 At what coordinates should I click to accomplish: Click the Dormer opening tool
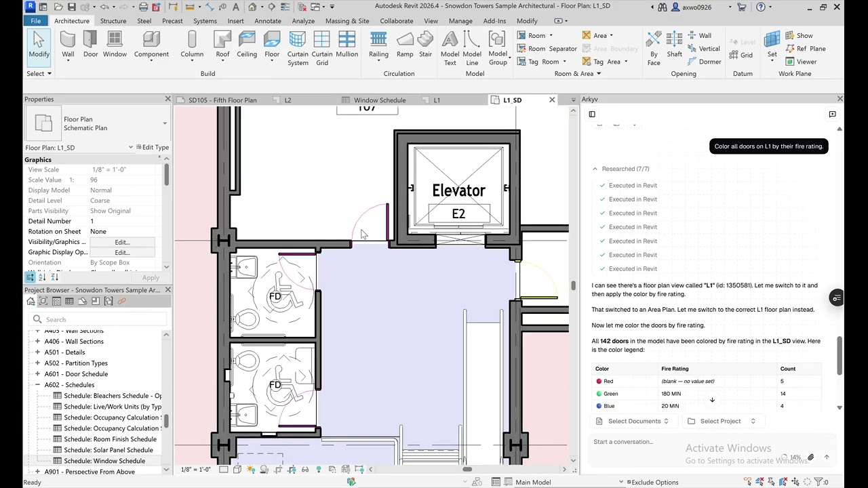point(704,62)
